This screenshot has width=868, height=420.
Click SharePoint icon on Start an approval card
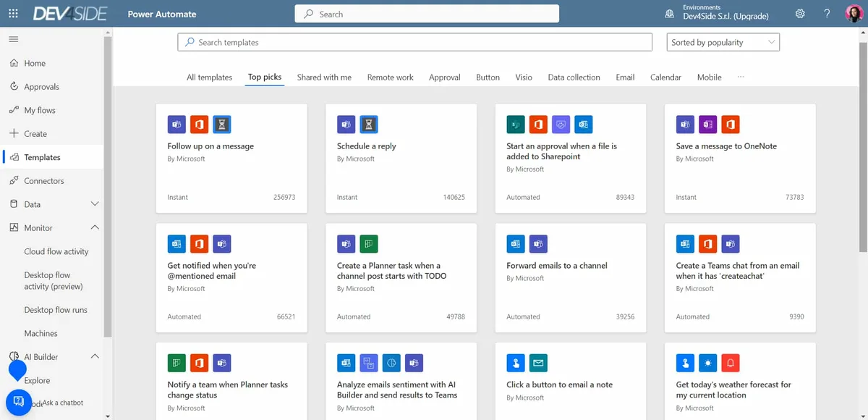click(516, 125)
